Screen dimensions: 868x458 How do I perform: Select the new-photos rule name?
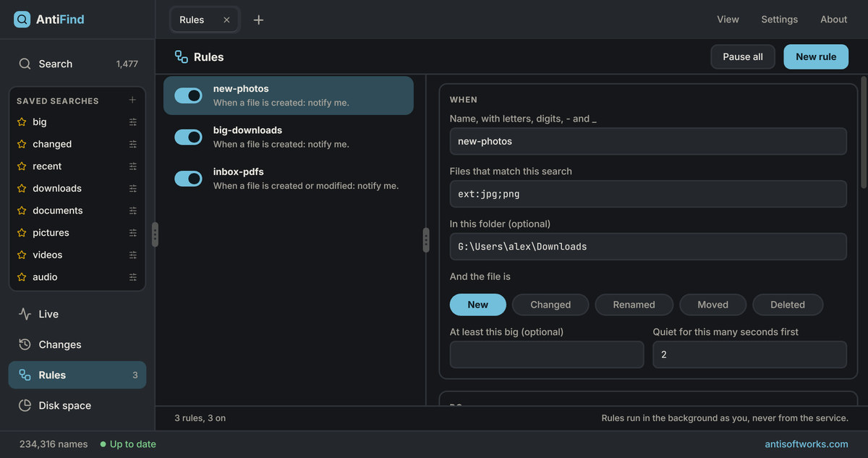(x=241, y=88)
